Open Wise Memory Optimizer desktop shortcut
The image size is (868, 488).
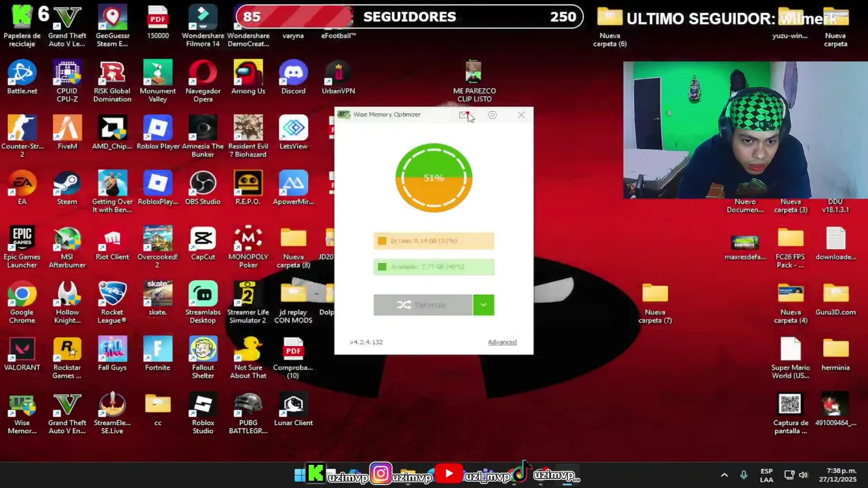click(22, 413)
